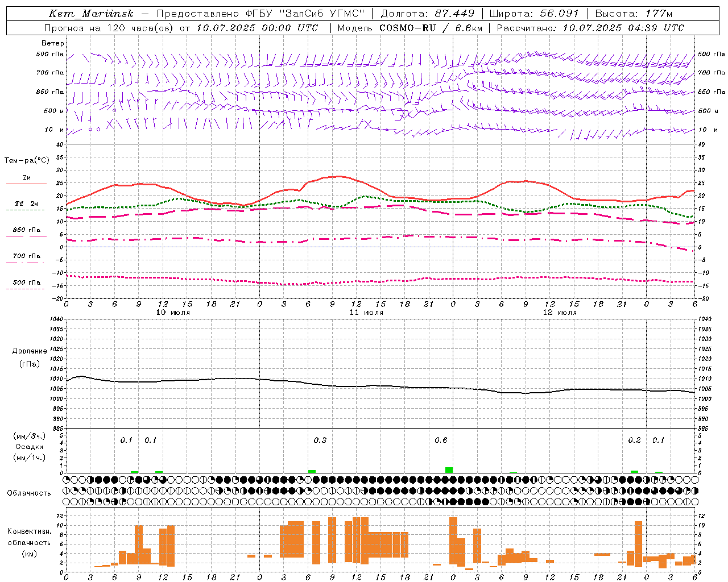Click the red 2м temperature legend line

pos(26,184)
